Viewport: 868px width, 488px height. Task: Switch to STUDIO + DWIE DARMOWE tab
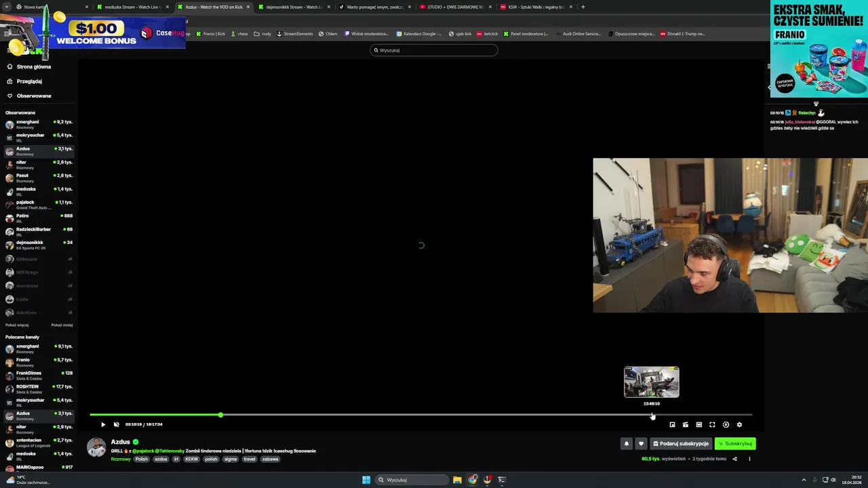(455, 7)
